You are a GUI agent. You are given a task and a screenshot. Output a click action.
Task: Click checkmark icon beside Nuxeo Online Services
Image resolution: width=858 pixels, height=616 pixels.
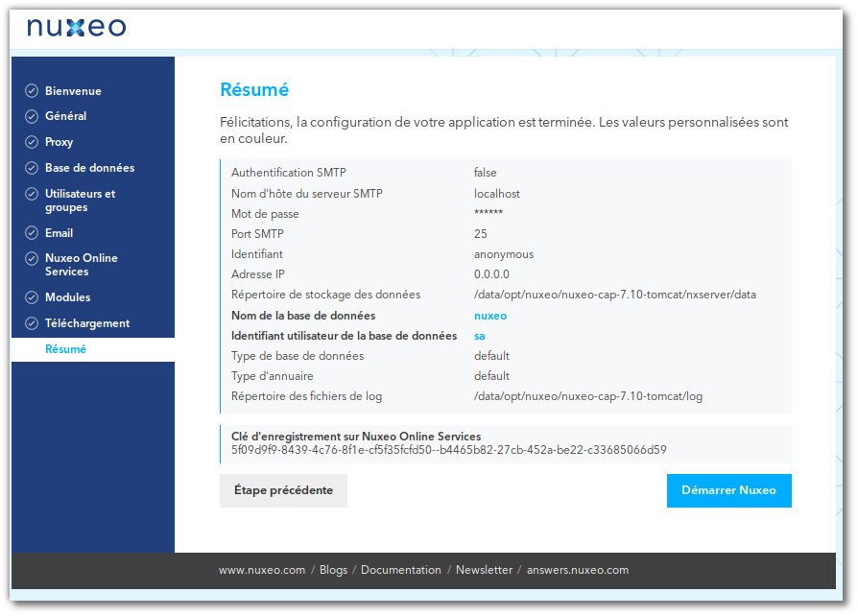click(32, 258)
